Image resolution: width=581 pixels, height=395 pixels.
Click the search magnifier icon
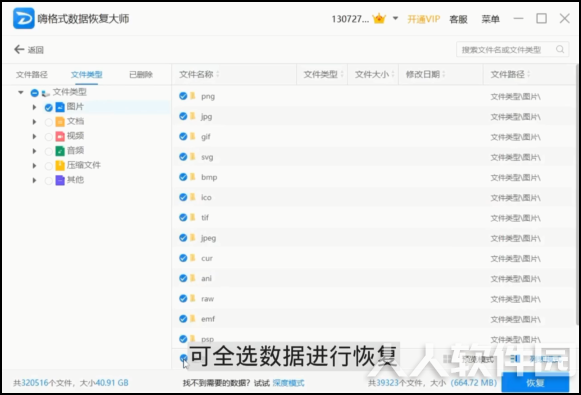point(560,49)
